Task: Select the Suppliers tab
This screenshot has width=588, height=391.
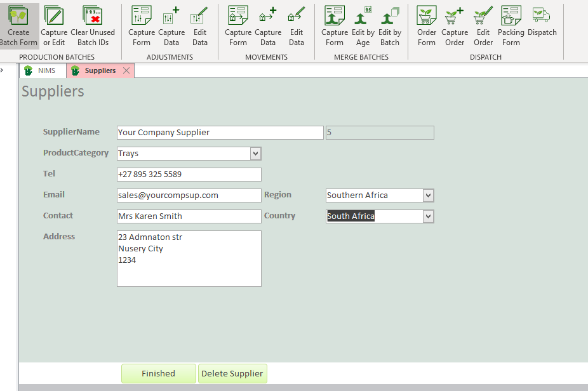Action: point(100,70)
